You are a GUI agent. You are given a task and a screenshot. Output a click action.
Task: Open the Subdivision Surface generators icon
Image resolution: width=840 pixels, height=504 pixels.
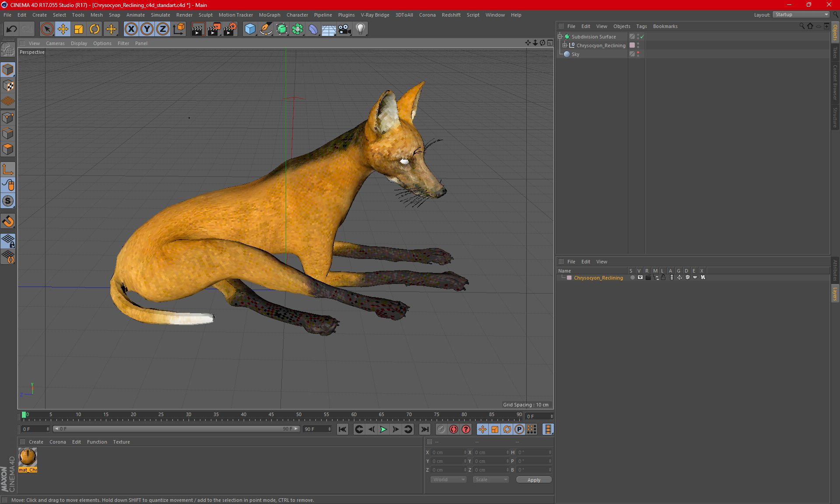282,29
